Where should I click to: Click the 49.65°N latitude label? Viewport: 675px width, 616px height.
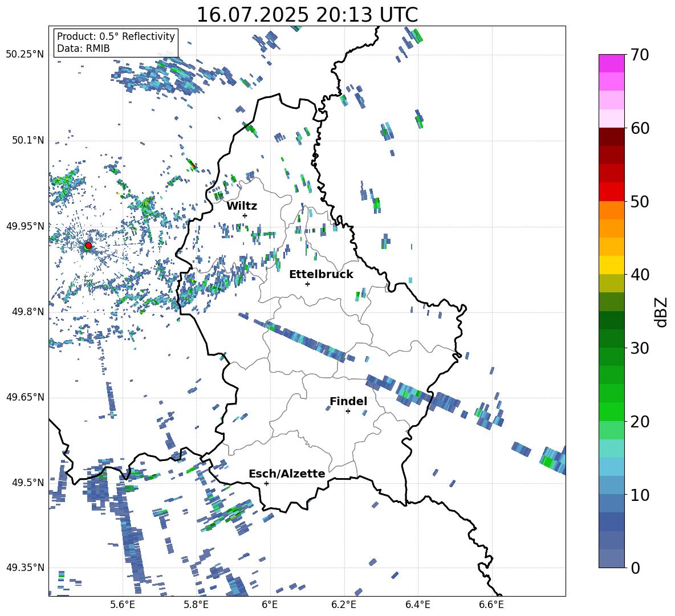click(25, 397)
